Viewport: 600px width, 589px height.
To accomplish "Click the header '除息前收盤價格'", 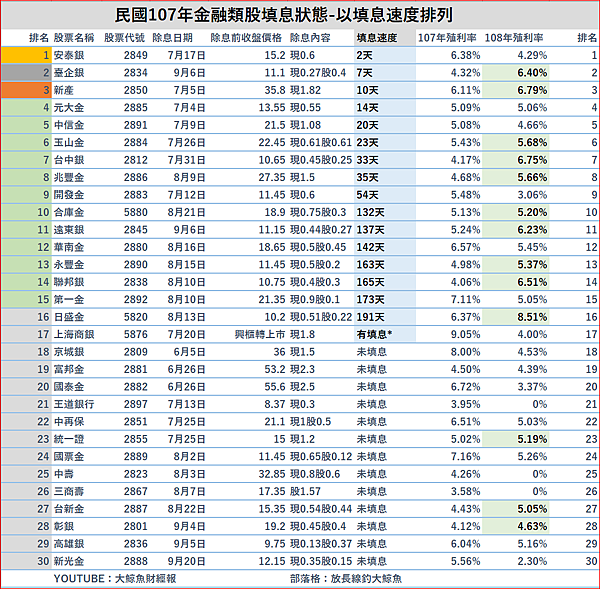I will 246,38.
